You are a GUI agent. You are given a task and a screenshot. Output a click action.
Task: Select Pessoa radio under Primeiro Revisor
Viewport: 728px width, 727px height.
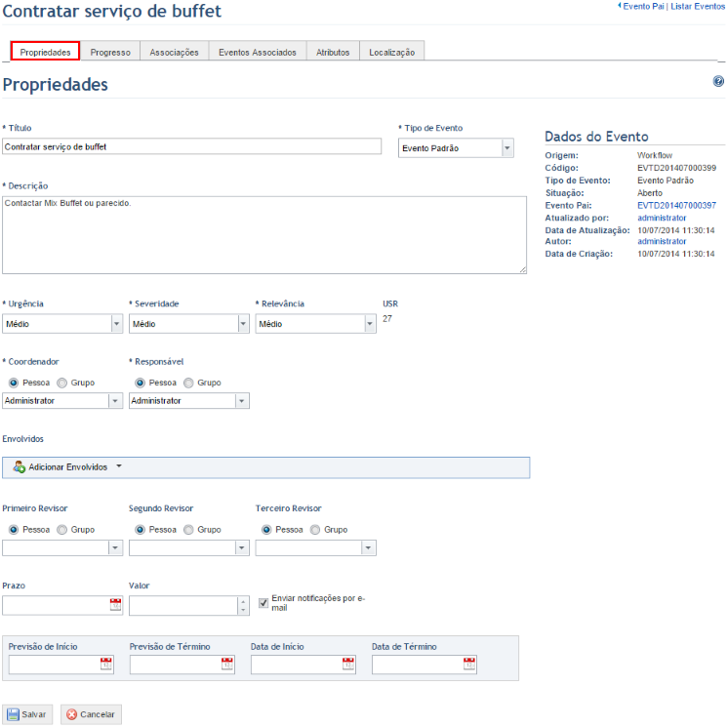pos(14,530)
